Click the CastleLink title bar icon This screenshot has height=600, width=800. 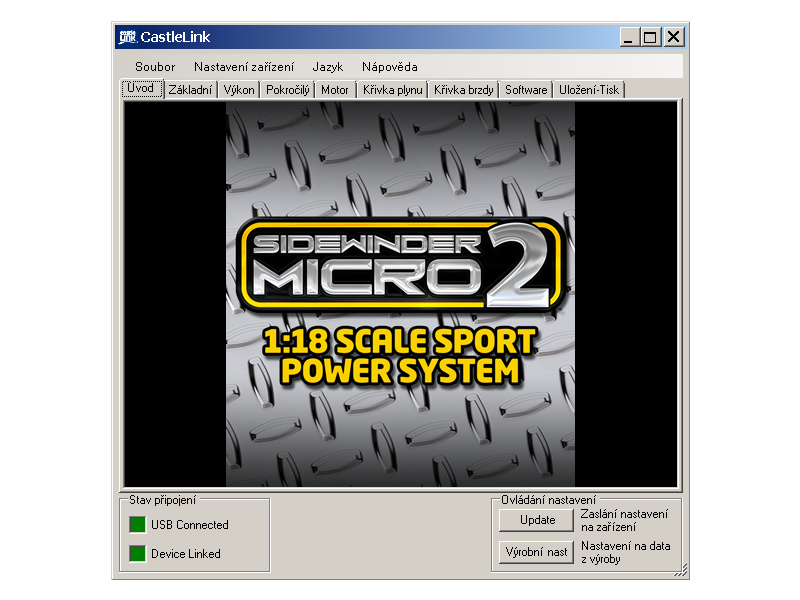[128, 37]
